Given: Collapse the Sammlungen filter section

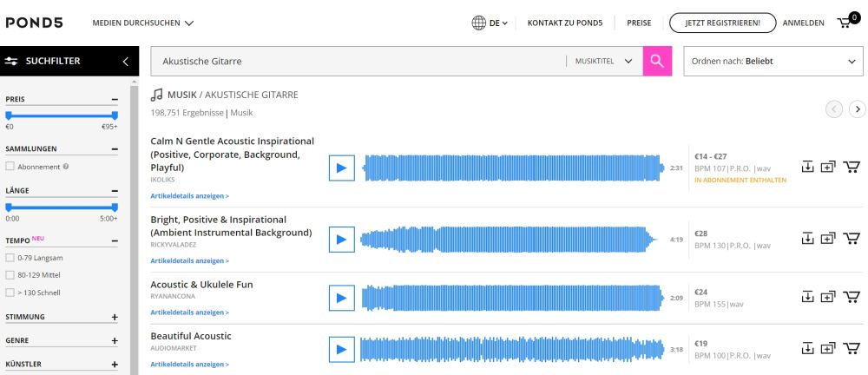Looking at the screenshot, I should point(115,149).
